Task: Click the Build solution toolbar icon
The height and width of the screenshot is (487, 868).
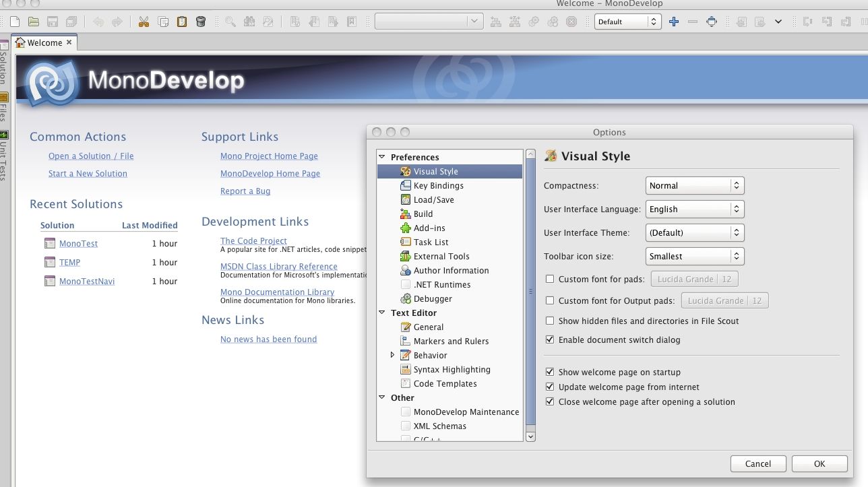Action: tap(496, 22)
